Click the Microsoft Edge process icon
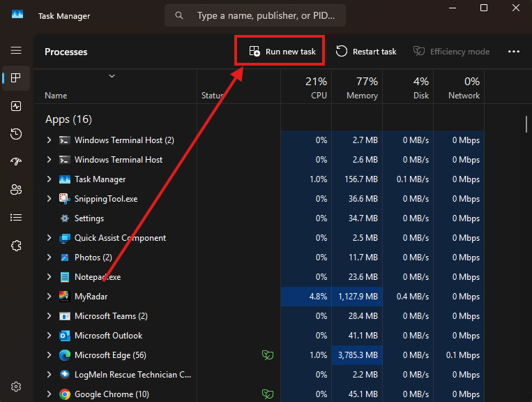 (x=64, y=355)
